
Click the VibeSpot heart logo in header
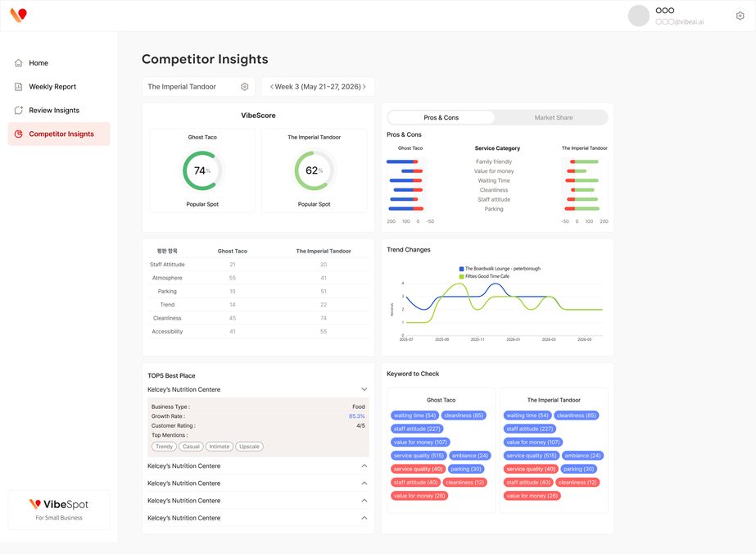[x=18, y=16]
